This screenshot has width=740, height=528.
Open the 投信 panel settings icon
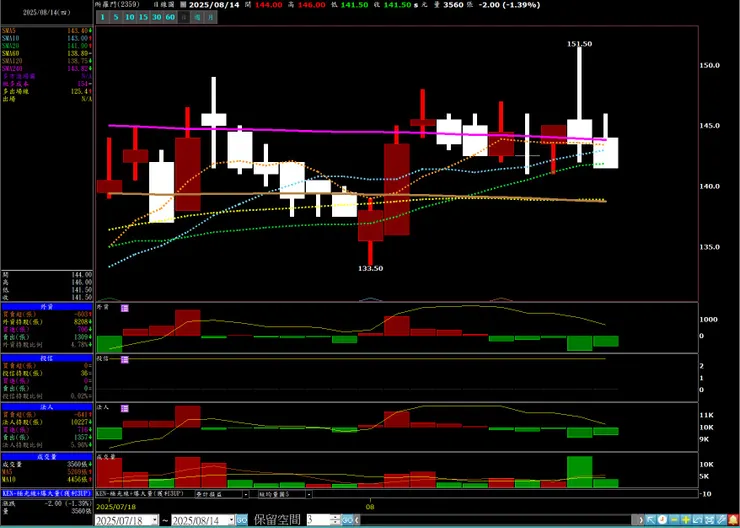point(125,360)
